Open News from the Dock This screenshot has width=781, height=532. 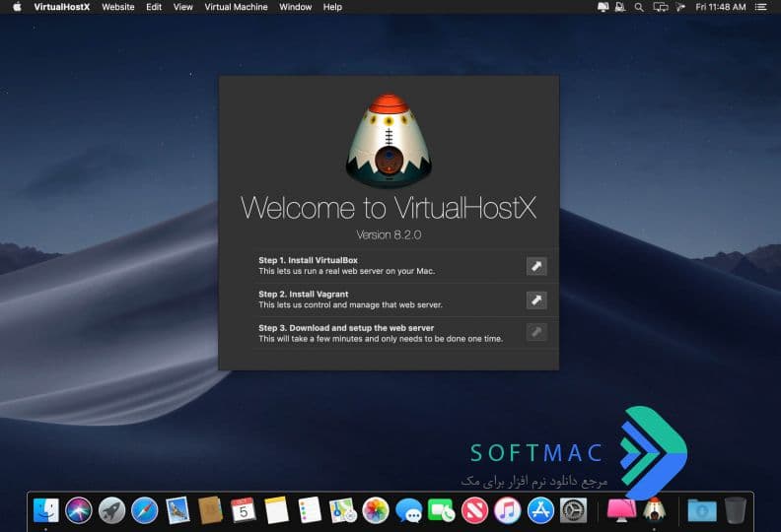(x=474, y=510)
